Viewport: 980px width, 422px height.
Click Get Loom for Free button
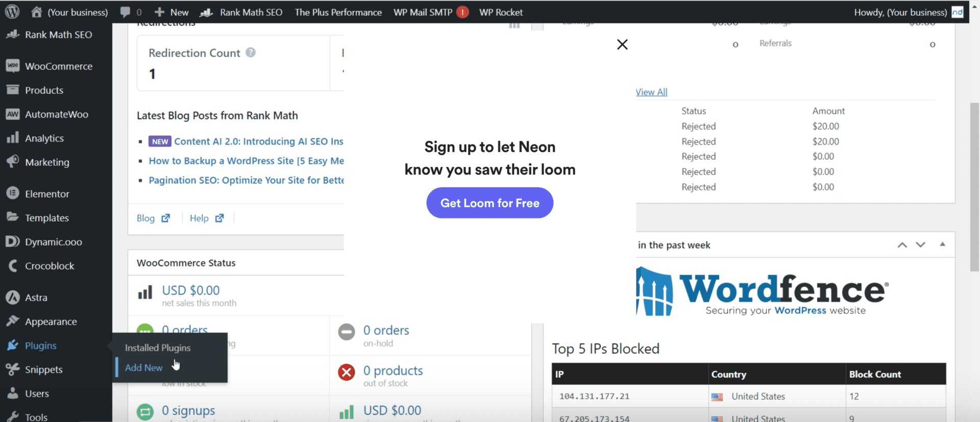[489, 203]
